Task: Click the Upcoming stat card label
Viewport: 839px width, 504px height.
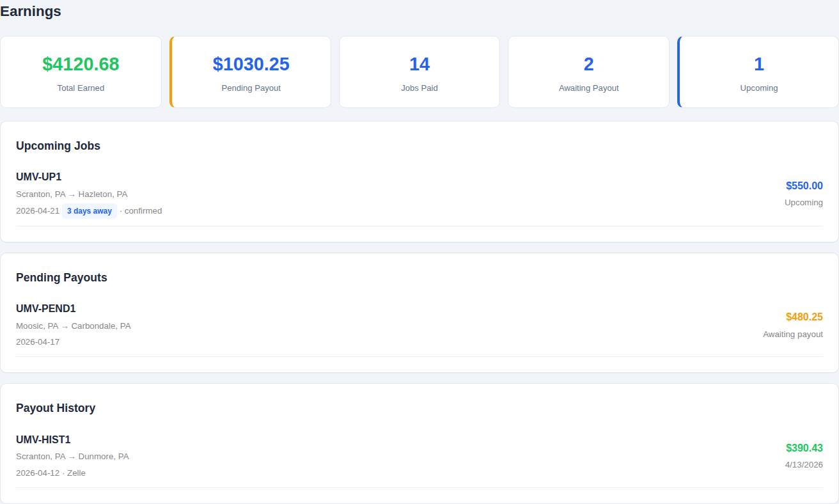Action: click(x=759, y=88)
